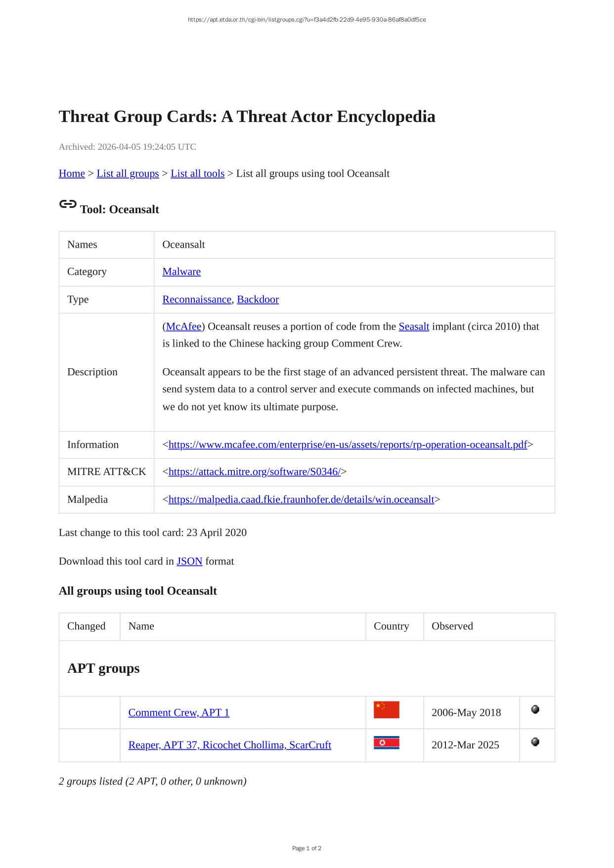Open the Reaper, APT 37 group link
Image resolution: width=614 pixels, height=868 pixels.
click(229, 745)
